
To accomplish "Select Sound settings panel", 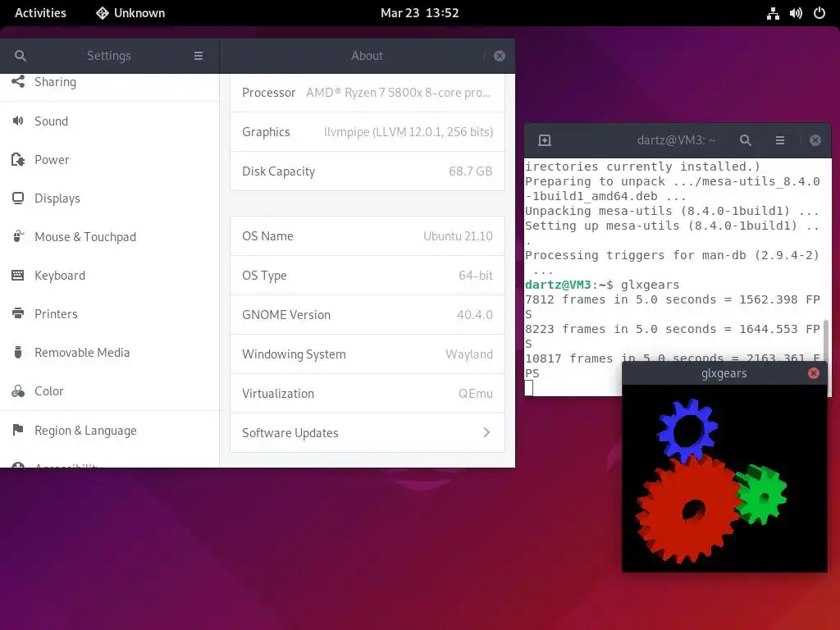I will point(110,121).
